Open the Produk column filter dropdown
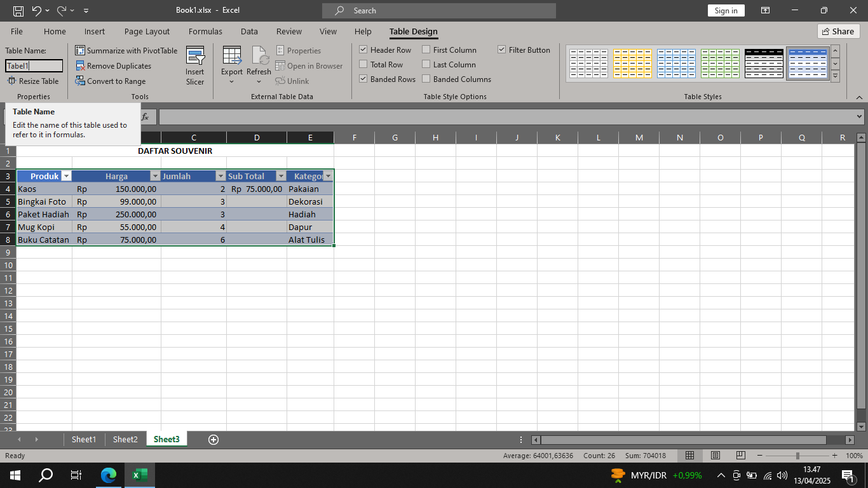This screenshot has width=868, height=488. [x=66, y=176]
